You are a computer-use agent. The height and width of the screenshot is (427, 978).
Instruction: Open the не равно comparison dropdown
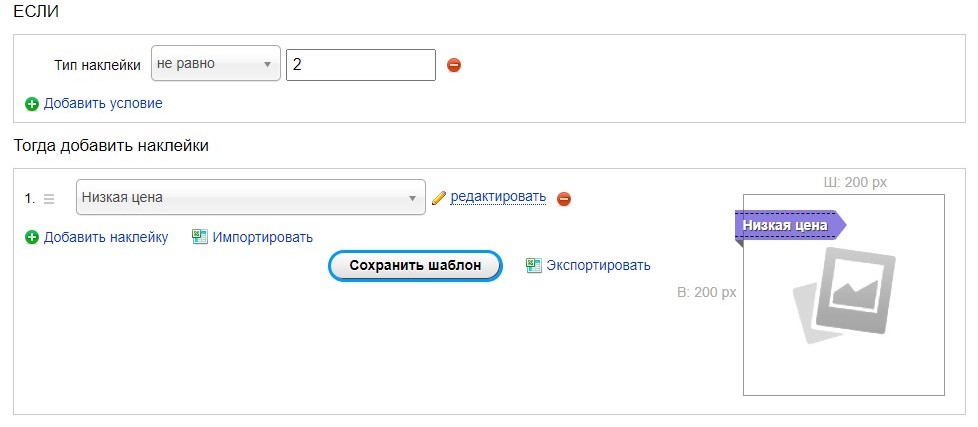tap(216, 64)
